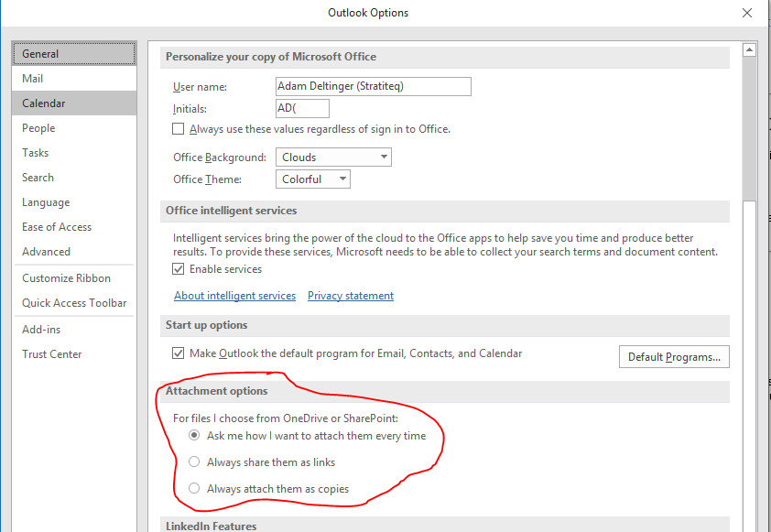
Task: Click the For files I choose from OneDrive text
Action: [x=285, y=418]
